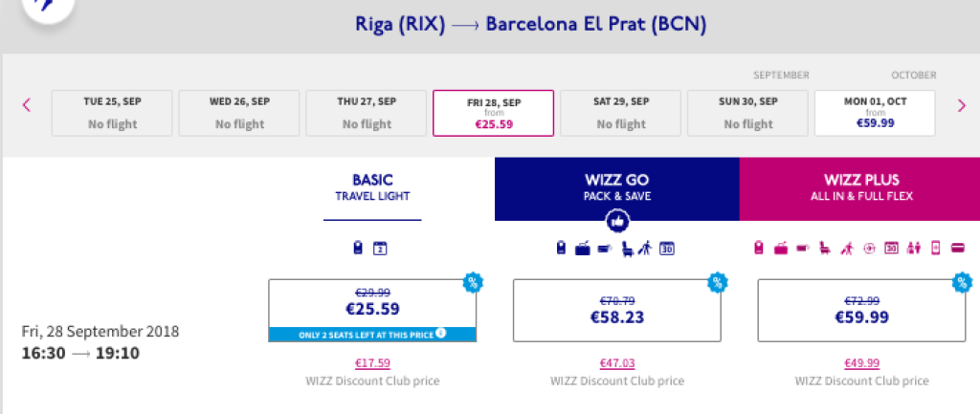Choose the WIZZ Plus €59.99 fare
Screen dimensions: 980x414
click(x=861, y=310)
